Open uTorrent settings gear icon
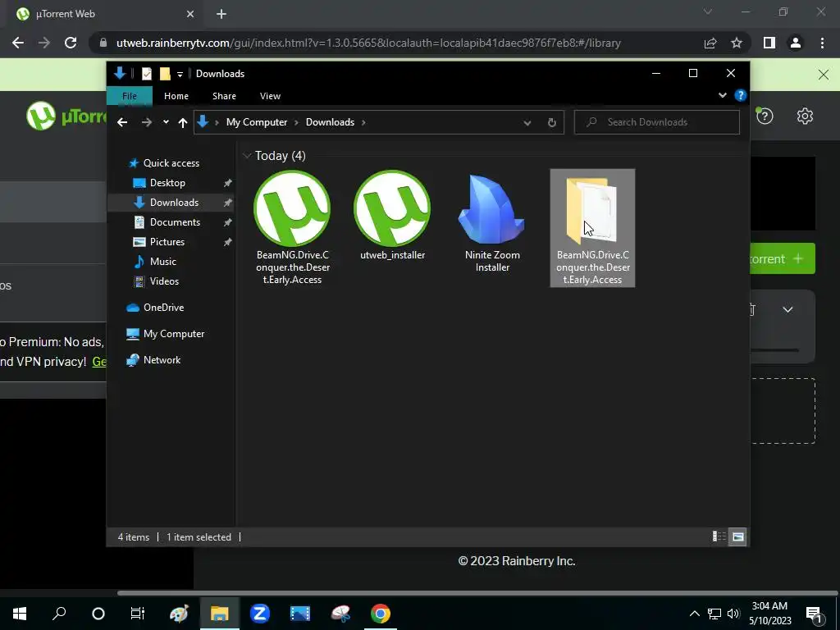840x630 pixels. 805,116
